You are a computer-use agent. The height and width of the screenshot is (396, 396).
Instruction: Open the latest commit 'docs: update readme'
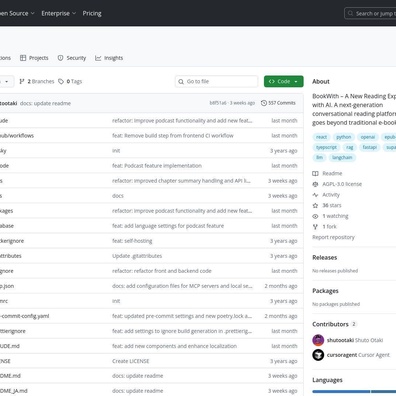click(45, 103)
